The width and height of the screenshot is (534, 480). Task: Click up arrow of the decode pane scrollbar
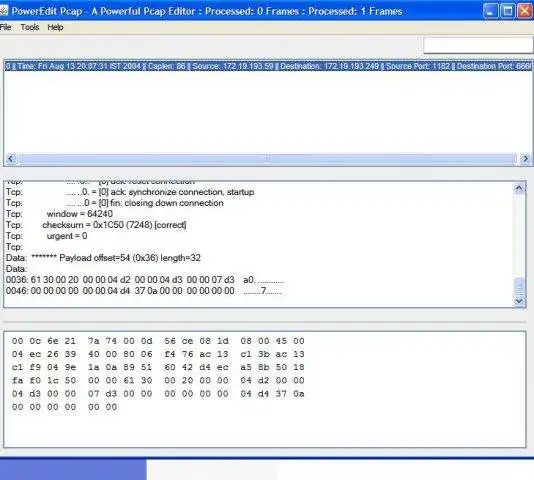click(519, 188)
